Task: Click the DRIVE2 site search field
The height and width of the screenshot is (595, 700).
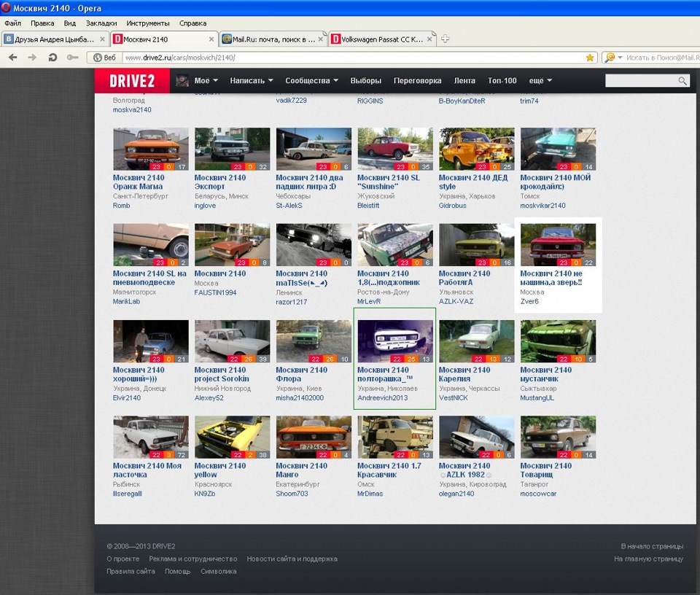Action: [641, 81]
